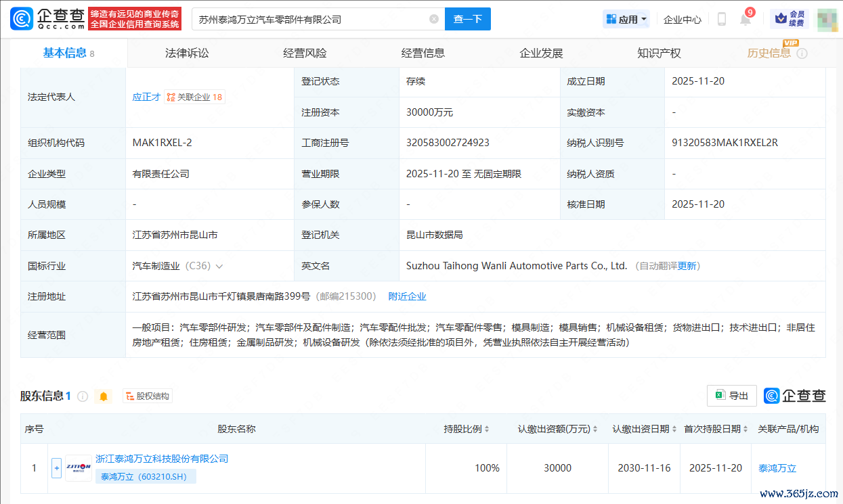This screenshot has height=504, width=843.
Task: Expand the 汽车制造业 (C36) industry chevron
Action: pos(219,267)
